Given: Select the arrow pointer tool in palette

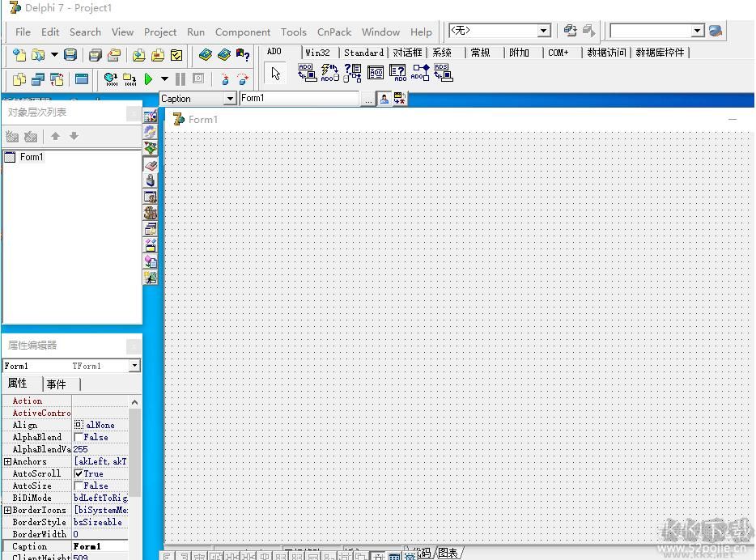Looking at the screenshot, I should (x=276, y=74).
